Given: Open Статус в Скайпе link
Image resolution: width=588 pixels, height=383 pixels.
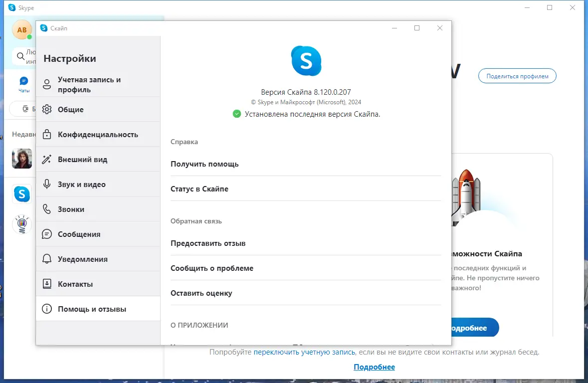Looking at the screenshot, I should (x=306, y=189).
